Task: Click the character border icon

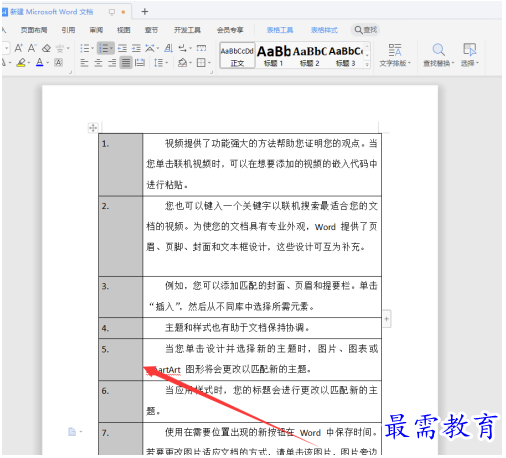Action: coord(58,62)
